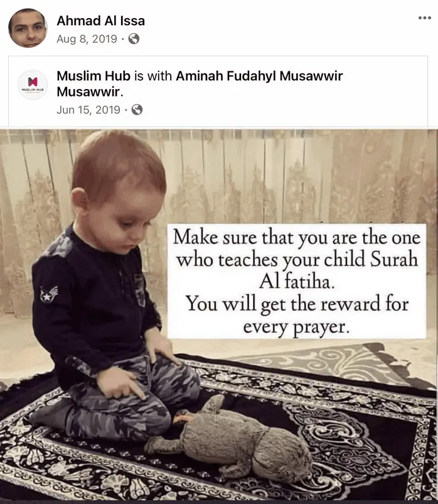Viewport: 438px width, 504px height.
Task: Open tagged profile Aminah Fudahyl Musawwir
Action: [259, 76]
